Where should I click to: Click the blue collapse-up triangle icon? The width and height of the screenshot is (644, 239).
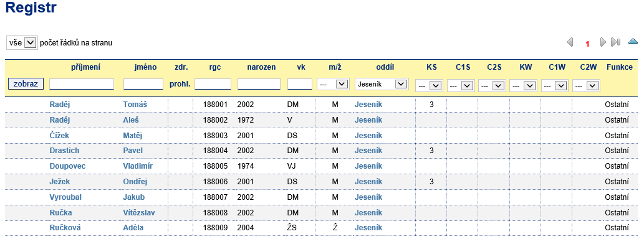point(633,42)
